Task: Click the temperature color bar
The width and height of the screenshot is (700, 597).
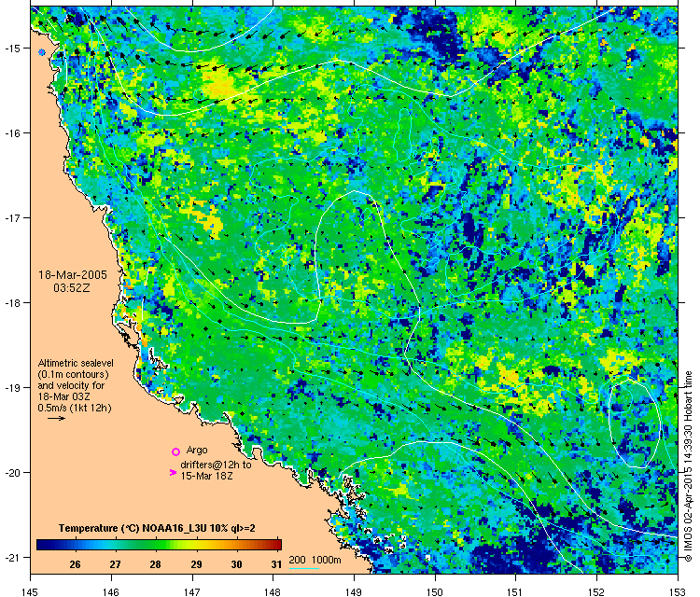Action: pos(159,545)
